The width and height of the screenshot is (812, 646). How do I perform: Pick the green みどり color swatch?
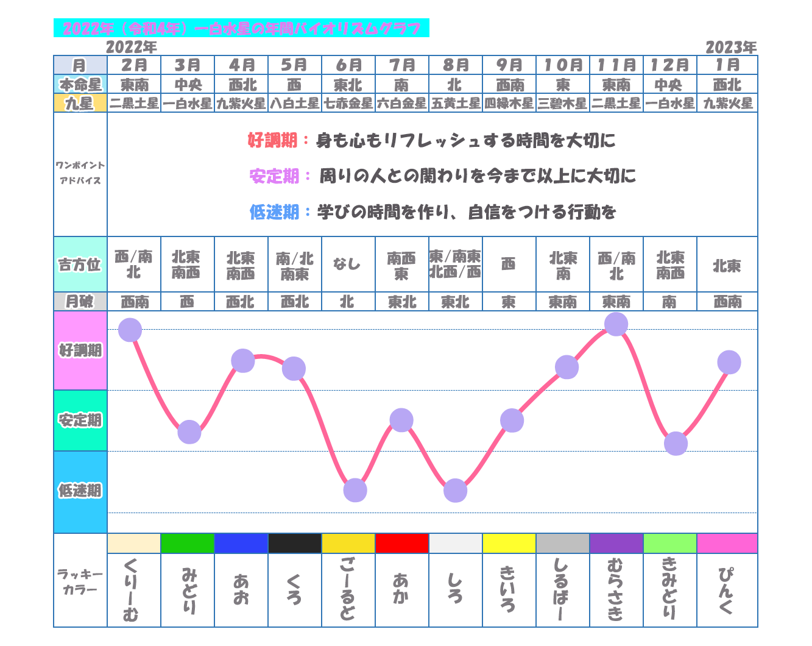187,543
